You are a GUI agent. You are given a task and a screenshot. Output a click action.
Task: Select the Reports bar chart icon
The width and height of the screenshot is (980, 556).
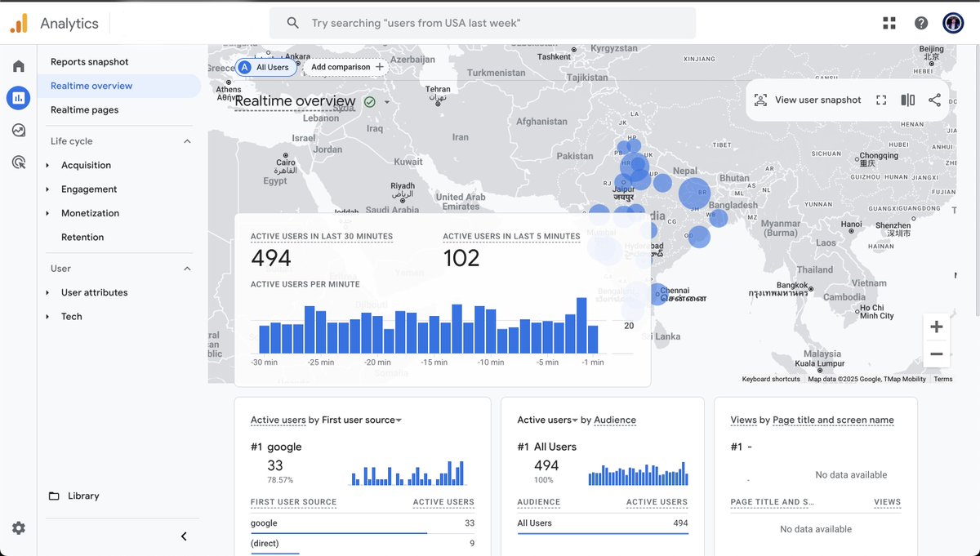pyautogui.click(x=19, y=98)
